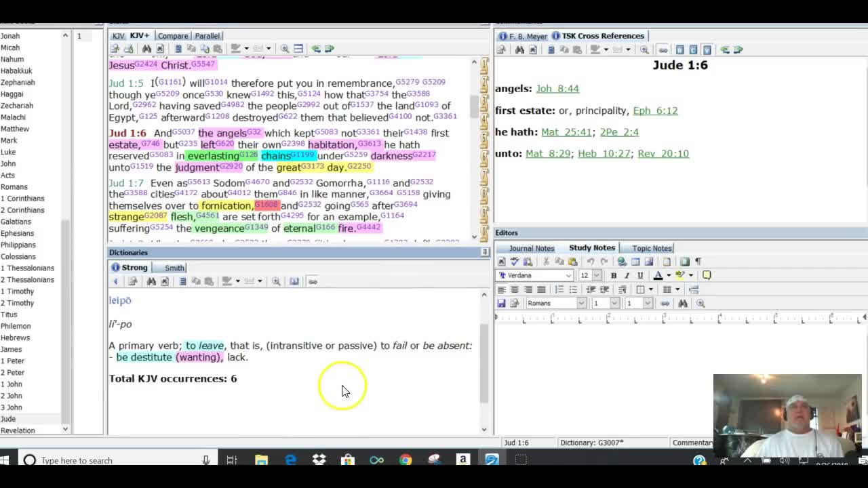This screenshot has width=868, height=488.
Task: Toggle verse-level comments 'V' button in Commentaries
Action: [707, 49]
